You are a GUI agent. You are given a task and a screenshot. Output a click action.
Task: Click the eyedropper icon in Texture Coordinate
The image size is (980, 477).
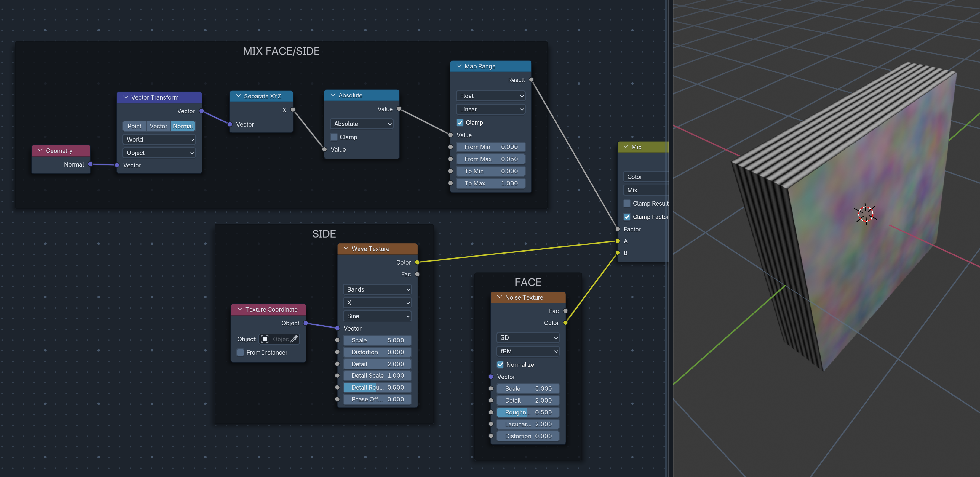(x=294, y=339)
